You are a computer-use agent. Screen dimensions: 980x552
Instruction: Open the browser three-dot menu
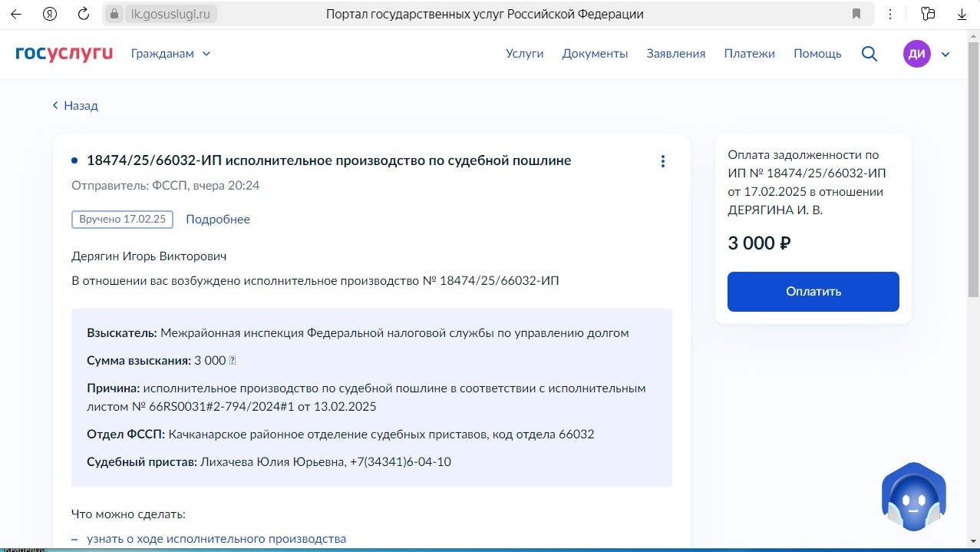point(890,14)
